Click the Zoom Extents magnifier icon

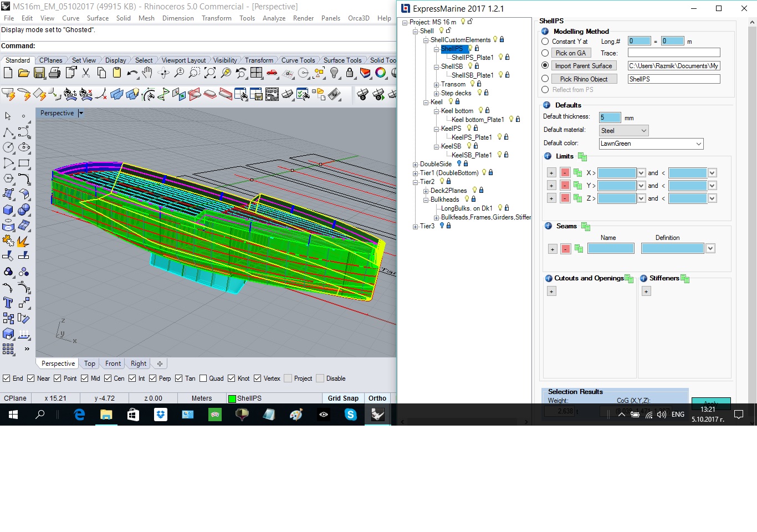click(210, 73)
